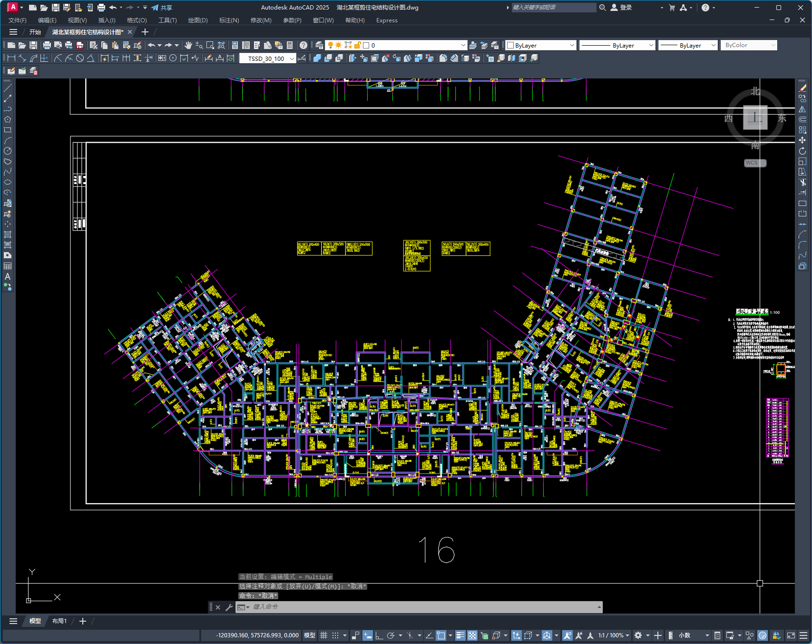Click the ViewCube 上 top face
This screenshot has width=812, height=644.
pyautogui.click(x=755, y=117)
